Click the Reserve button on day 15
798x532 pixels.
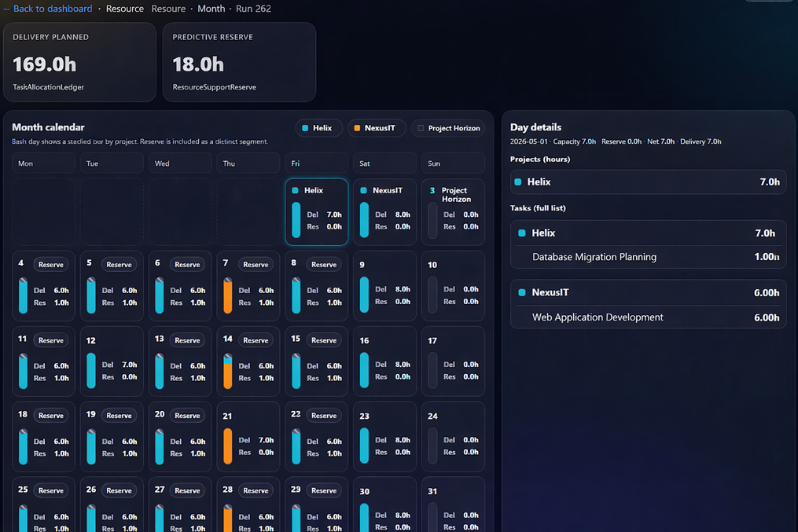pos(324,340)
